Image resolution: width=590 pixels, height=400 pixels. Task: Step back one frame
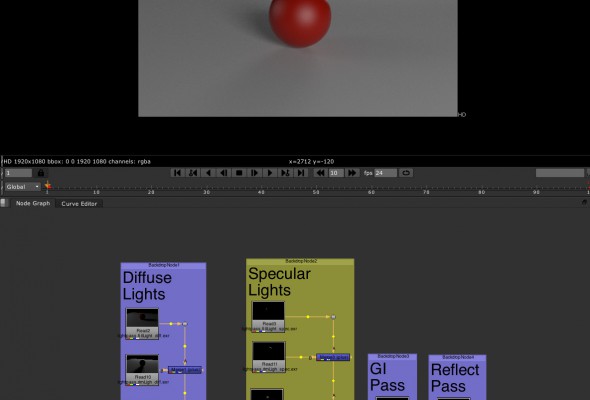pos(224,173)
